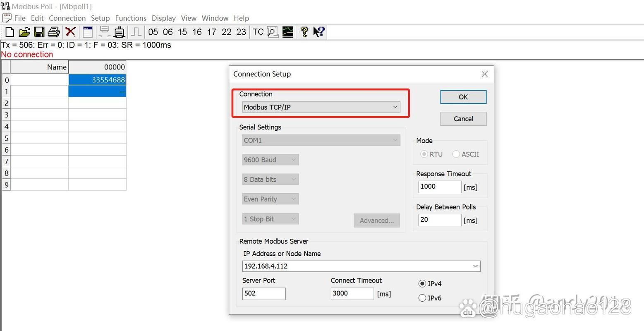Click the yellow question mark help icon

click(304, 32)
